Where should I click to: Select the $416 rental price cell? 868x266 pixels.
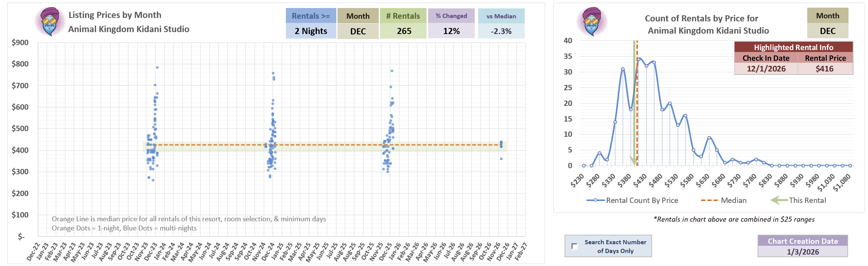(x=825, y=69)
